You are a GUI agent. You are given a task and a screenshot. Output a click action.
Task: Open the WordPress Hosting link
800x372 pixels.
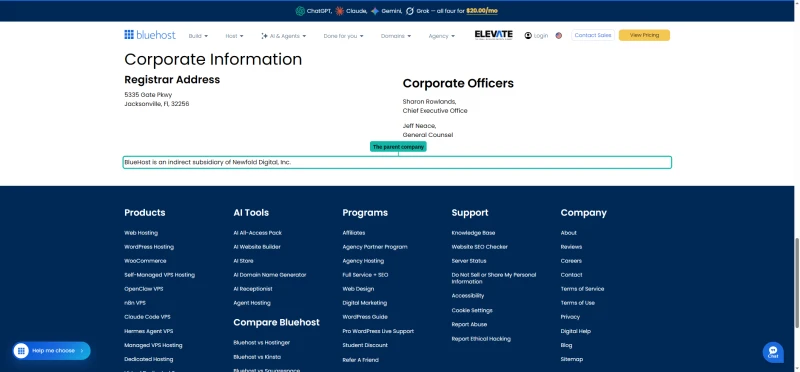[149, 247]
